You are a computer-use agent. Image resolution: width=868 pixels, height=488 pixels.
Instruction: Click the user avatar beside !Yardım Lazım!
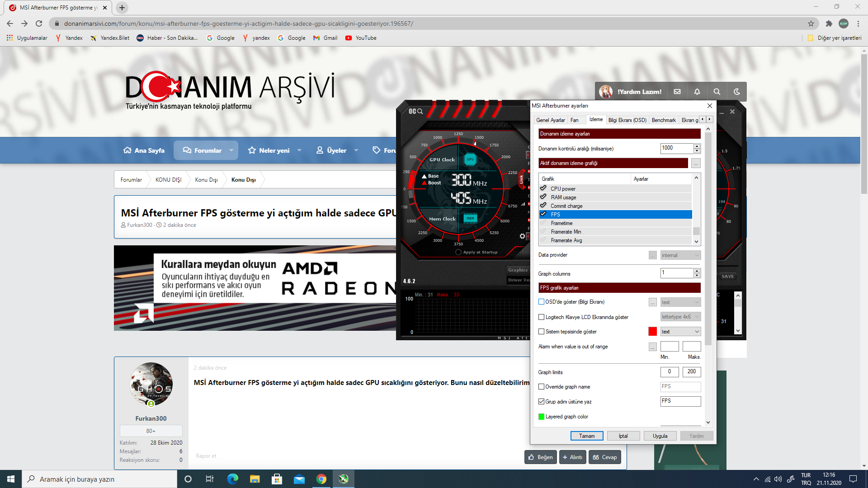point(606,92)
